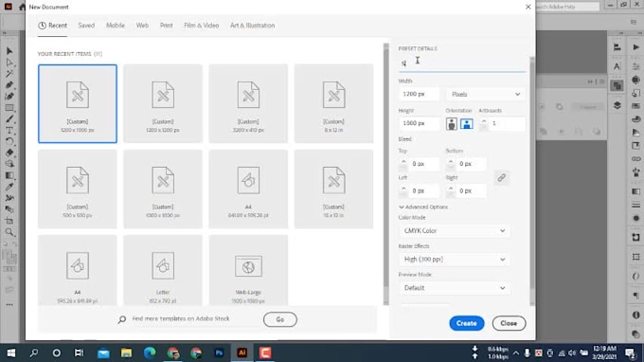This screenshot has height=362, width=644.
Task: Open Microsoft Edge from the taskbar
Action: (150, 353)
